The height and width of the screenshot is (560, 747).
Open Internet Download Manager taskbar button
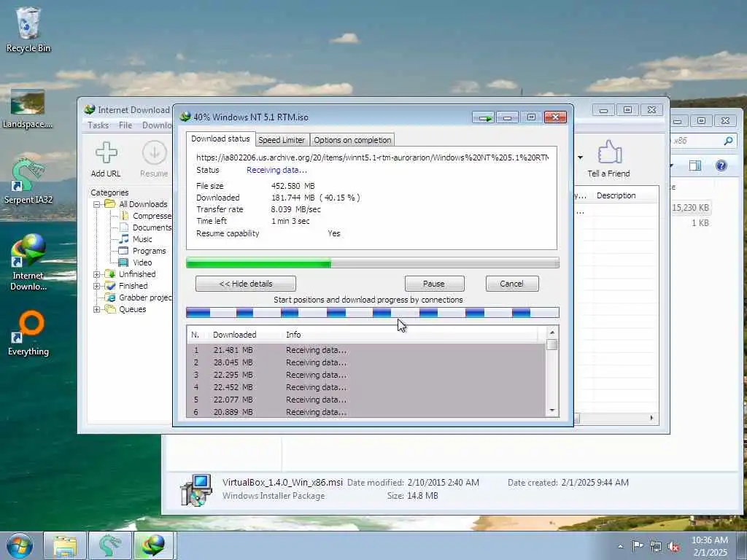[x=154, y=545]
